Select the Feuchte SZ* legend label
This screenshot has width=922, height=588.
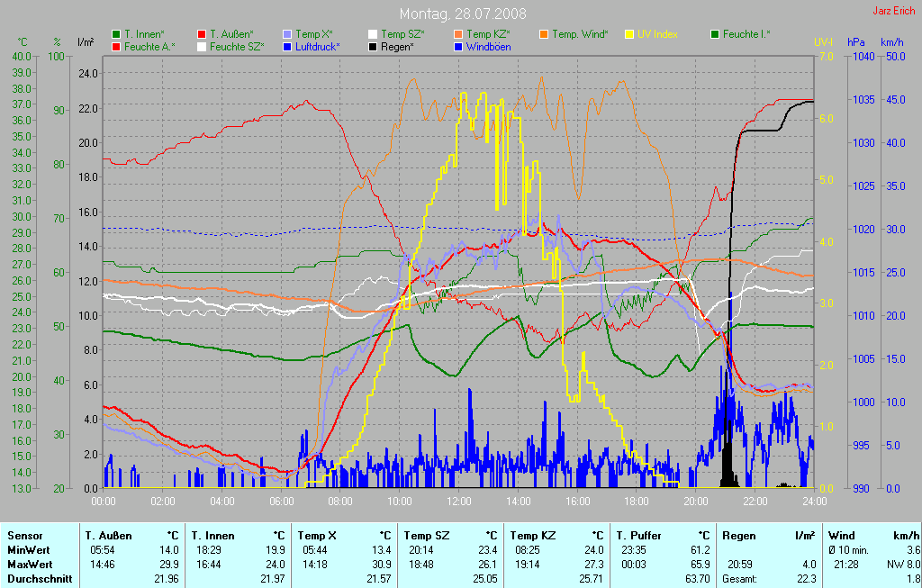click(237, 47)
